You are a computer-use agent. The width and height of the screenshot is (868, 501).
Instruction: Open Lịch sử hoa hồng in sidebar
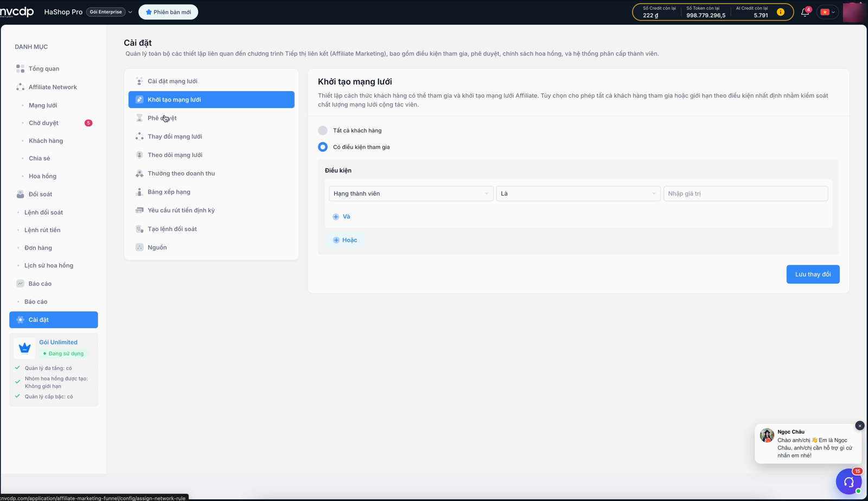click(49, 266)
